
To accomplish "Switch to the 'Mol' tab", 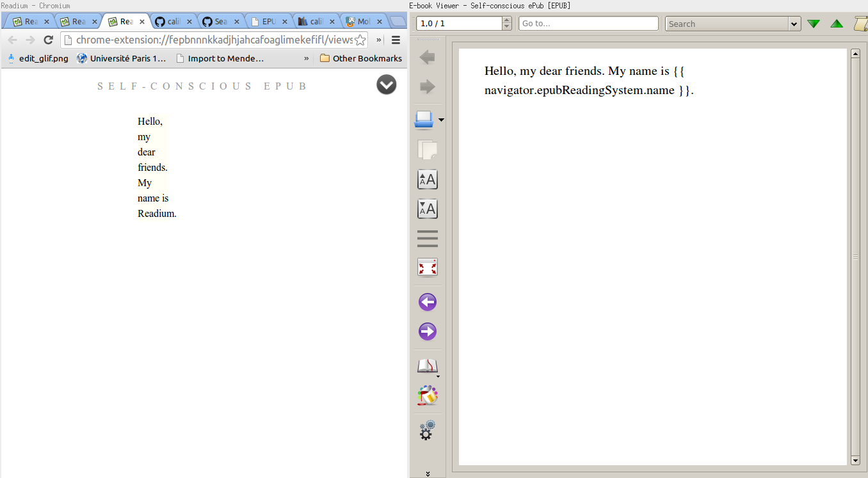I will [x=363, y=21].
